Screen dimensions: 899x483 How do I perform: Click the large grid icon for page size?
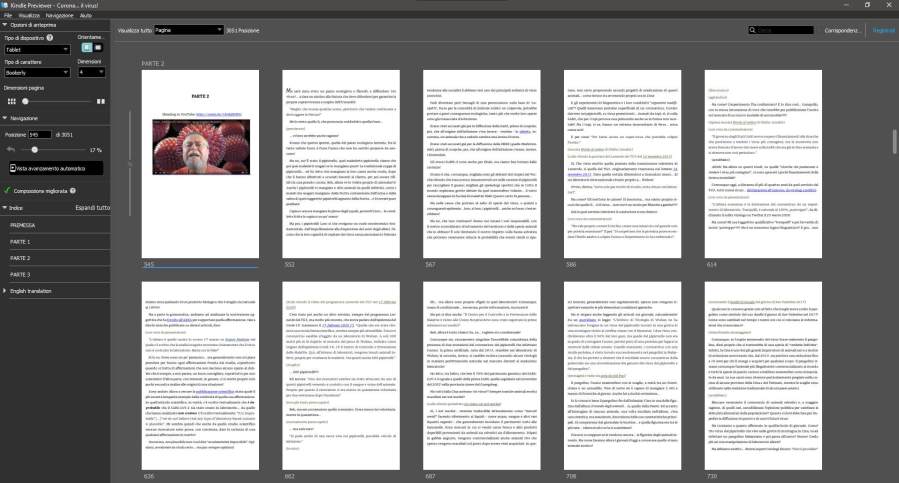tap(100, 101)
